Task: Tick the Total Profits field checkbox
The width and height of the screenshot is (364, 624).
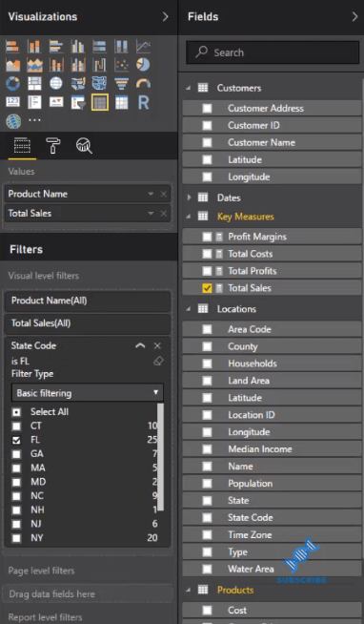Action: click(207, 271)
